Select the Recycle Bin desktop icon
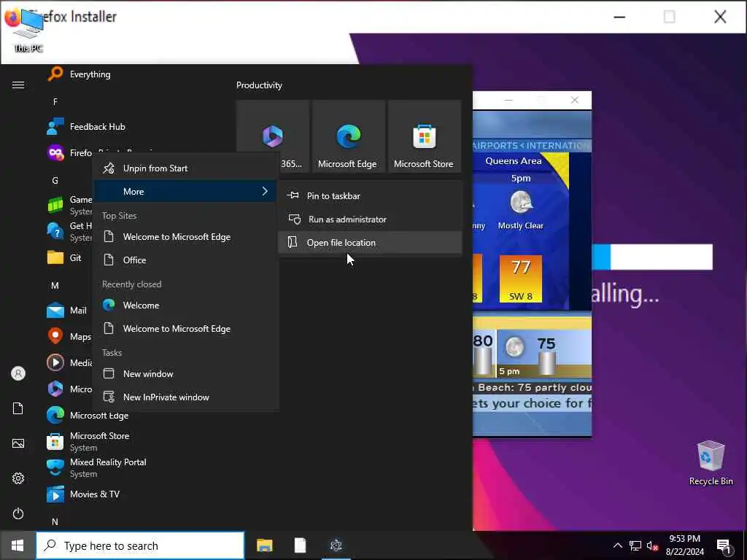 click(x=711, y=463)
